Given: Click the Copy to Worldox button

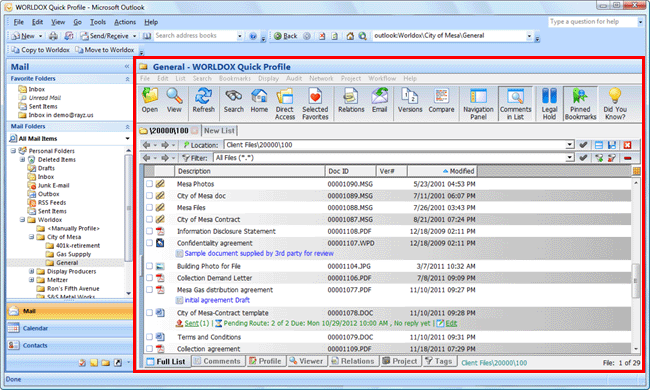Looking at the screenshot, I should 40,50.
